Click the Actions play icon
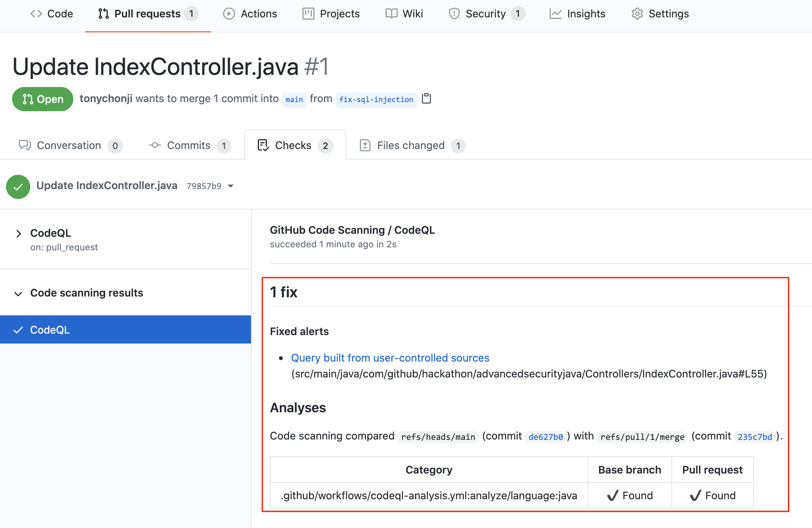Viewport: 812px width, 528px height. [229, 14]
